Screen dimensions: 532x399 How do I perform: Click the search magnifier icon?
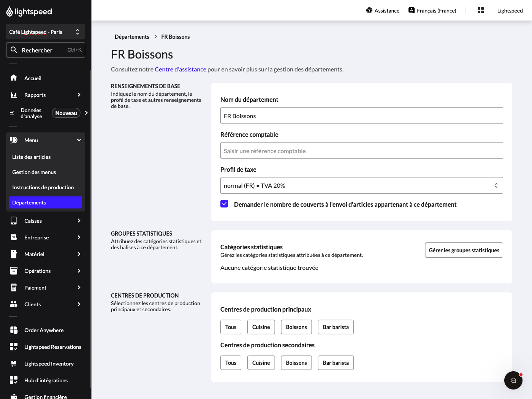(14, 50)
